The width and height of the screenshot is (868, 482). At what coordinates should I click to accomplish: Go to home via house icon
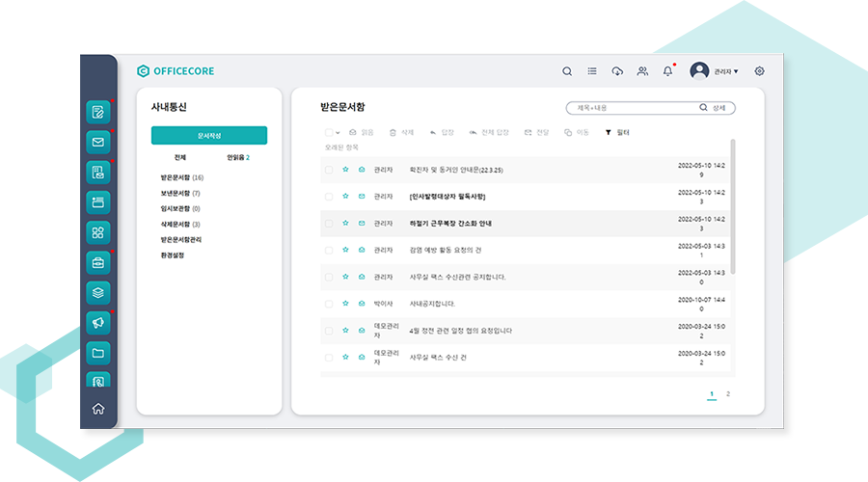pyautogui.click(x=97, y=409)
